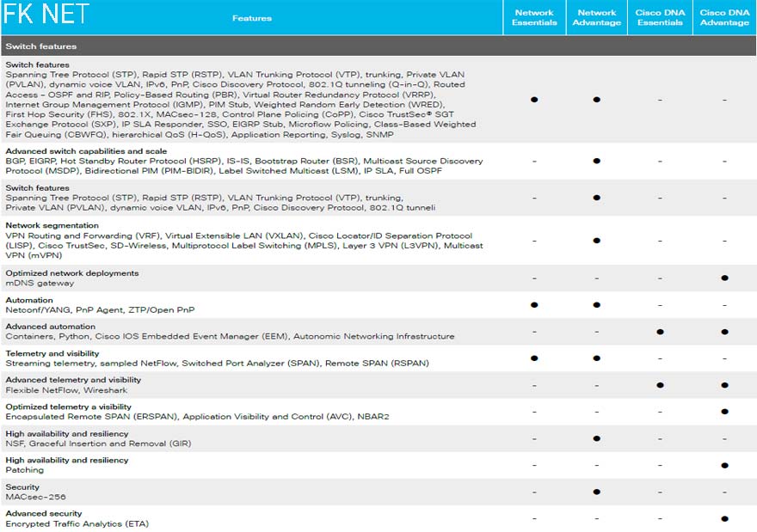Click the "Telemetry and visibility" heading above Streaming telemetry
The height and width of the screenshot is (532, 757).
tap(52, 353)
